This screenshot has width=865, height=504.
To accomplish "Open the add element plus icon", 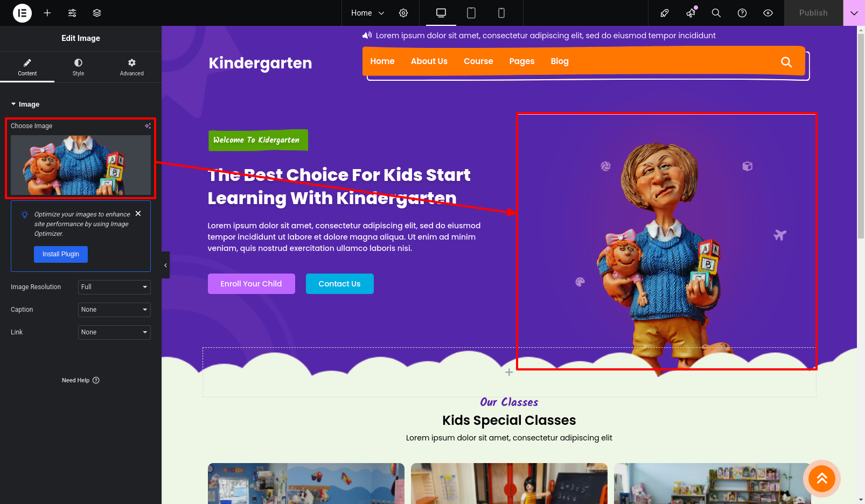I will 47,13.
